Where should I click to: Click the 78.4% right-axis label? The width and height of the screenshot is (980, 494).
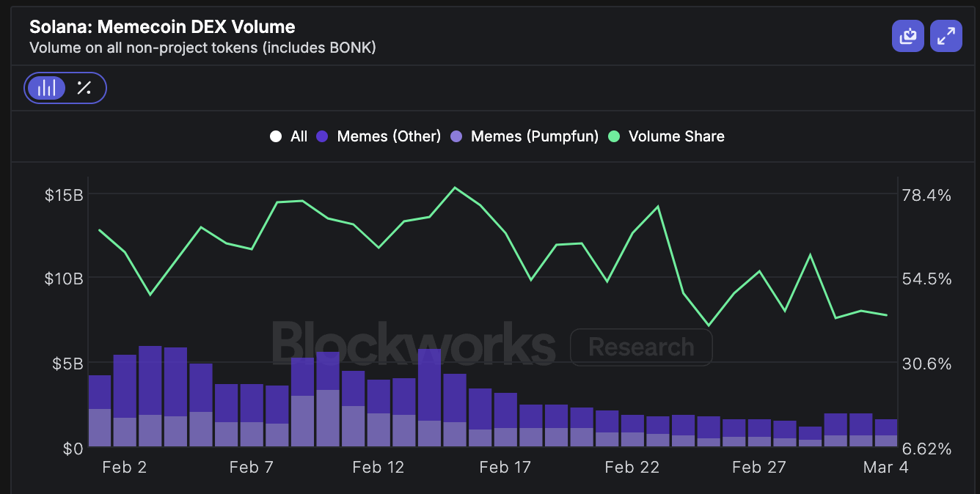[x=927, y=196]
